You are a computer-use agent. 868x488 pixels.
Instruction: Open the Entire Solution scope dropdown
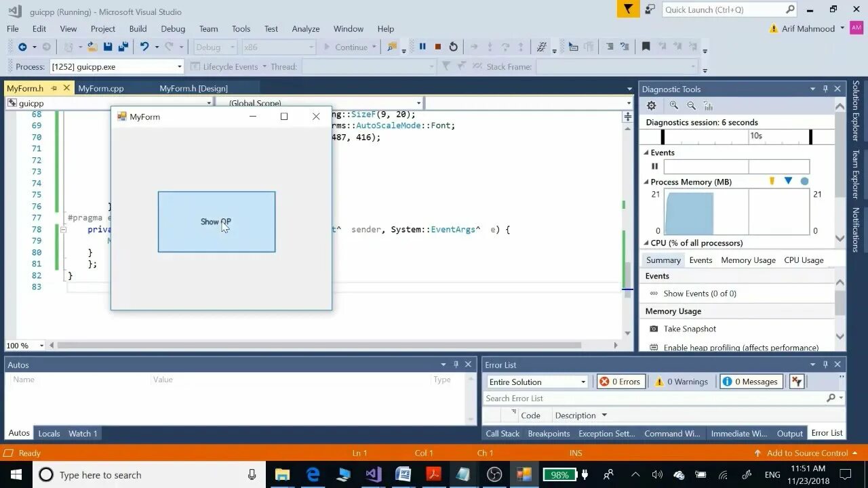(x=536, y=382)
